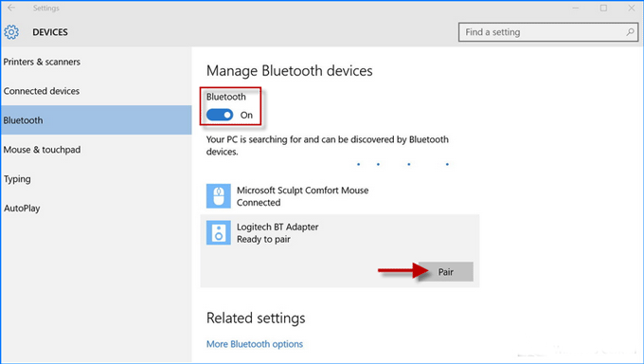Viewport: 644px width, 364px height.
Task: Open More Bluetooth options link
Action: (x=255, y=344)
